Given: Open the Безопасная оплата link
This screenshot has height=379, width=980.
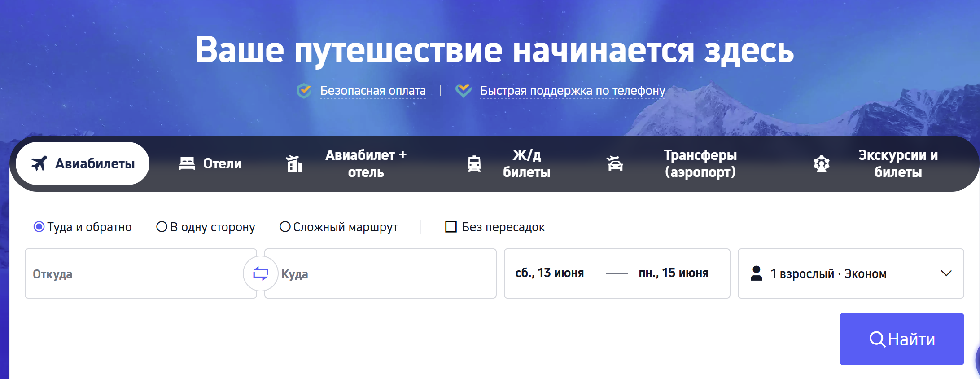Looking at the screenshot, I should 373,91.
